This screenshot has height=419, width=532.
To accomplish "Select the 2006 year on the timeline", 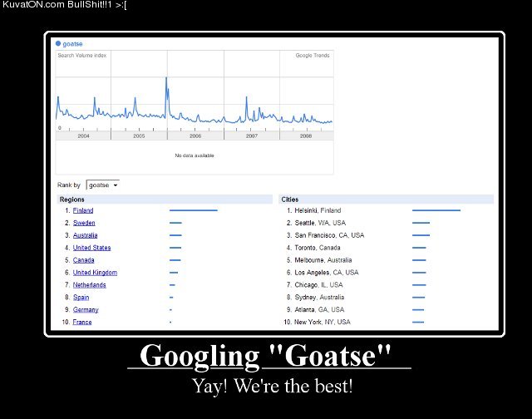I will coord(195,136).
